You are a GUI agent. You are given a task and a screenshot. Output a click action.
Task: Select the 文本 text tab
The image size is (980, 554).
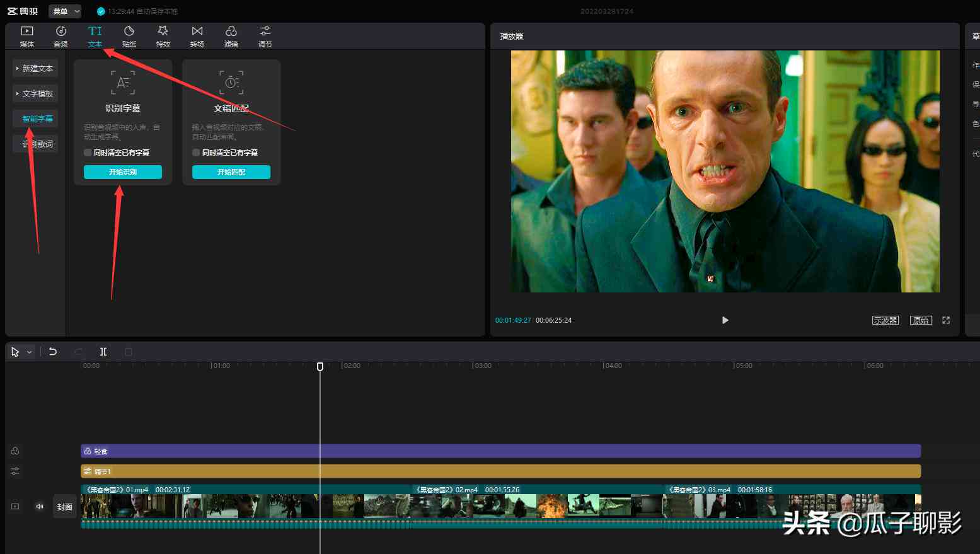point(95,37)
